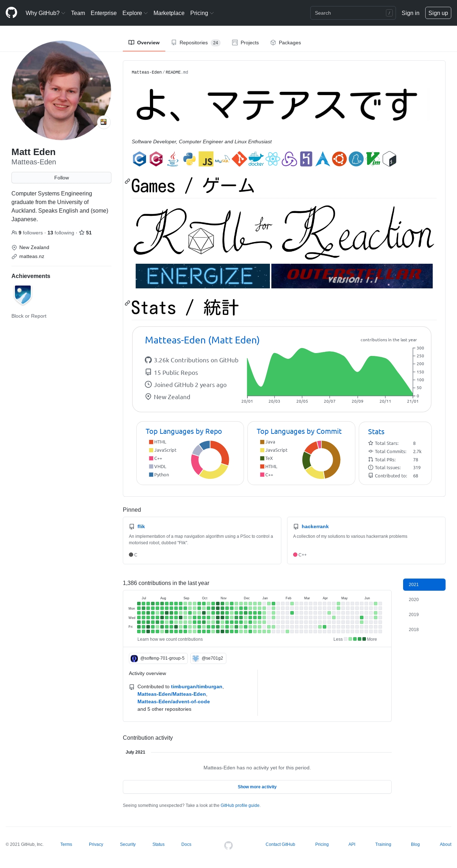Click the Vim logo icon
This screenshot has width=457, height=868.
(x=373, y=159)
